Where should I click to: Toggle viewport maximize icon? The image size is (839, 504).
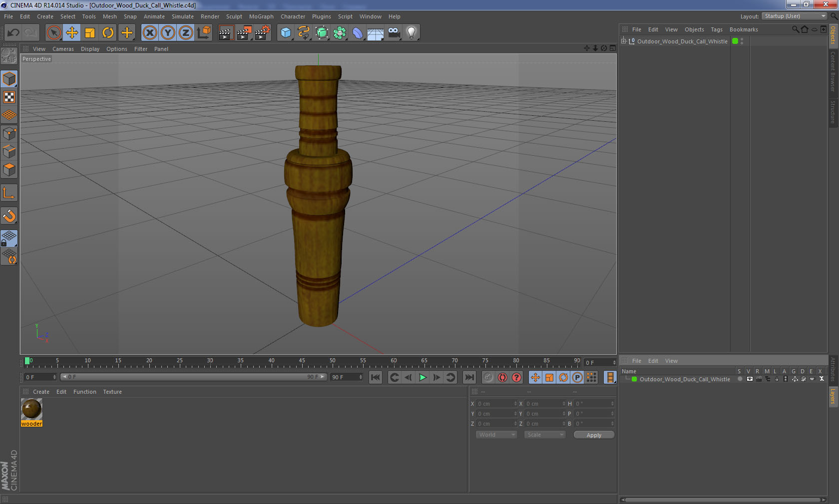613,48
